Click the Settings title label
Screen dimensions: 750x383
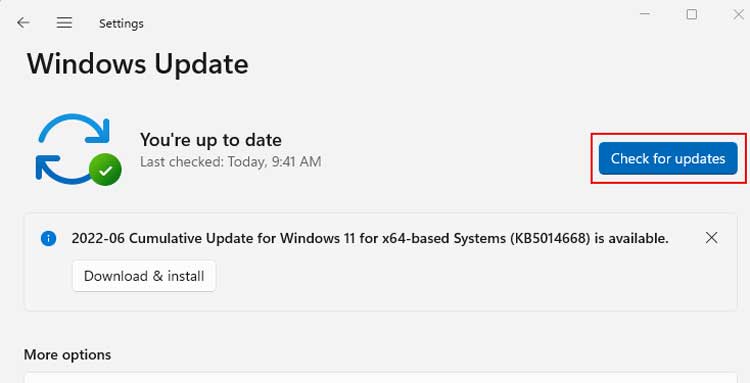[121, 23]
